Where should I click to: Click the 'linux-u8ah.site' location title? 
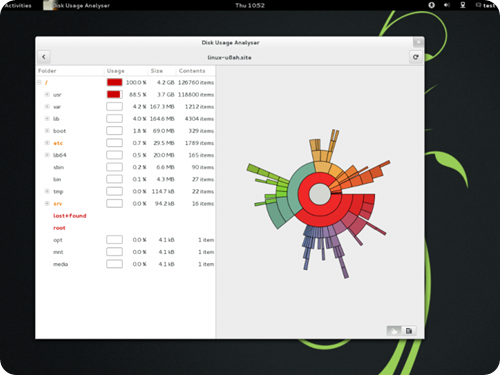pyautogui.click(x=230, y=57)
